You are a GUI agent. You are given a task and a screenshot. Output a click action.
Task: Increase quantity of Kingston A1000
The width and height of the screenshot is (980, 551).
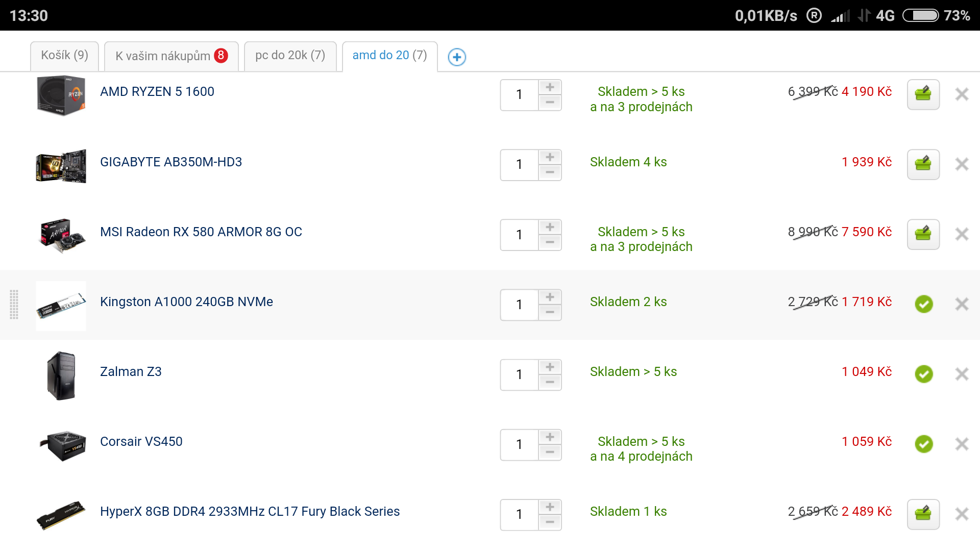click(x=550, y=297)
